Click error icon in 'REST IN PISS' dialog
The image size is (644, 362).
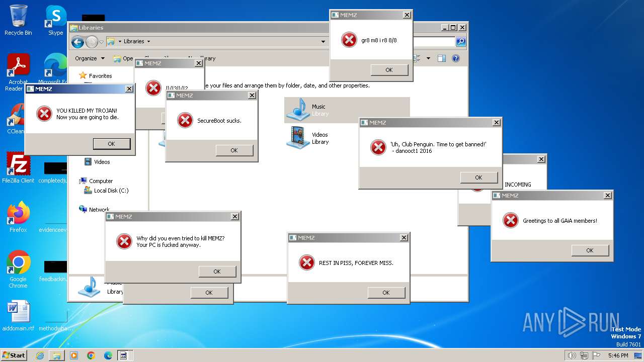pos(307,262)
